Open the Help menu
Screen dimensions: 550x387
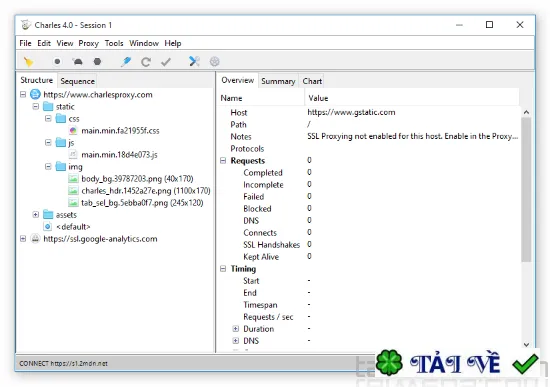pyautogui.click(x=173, y=43)
